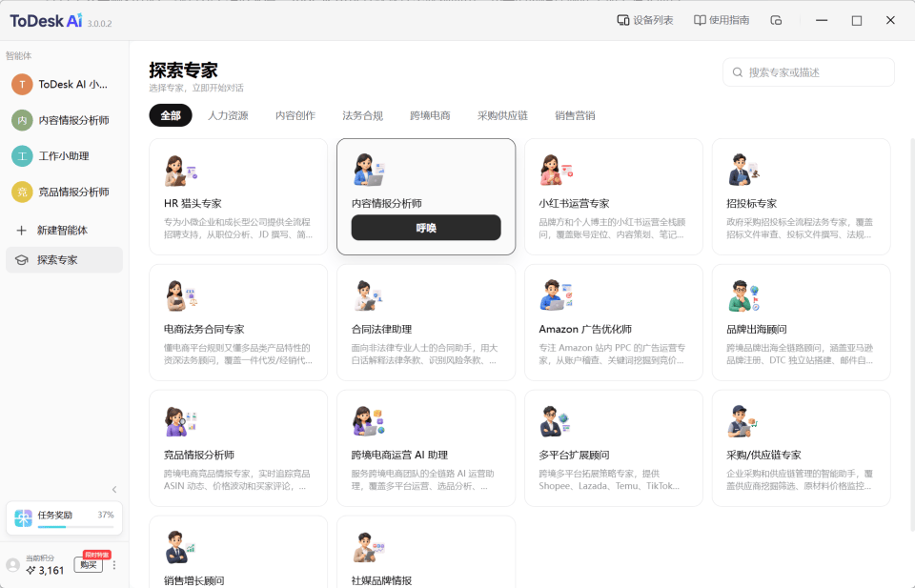Switch to the 采购供应链 tab
The image size is (915, 588).
[x=502, y=115]
